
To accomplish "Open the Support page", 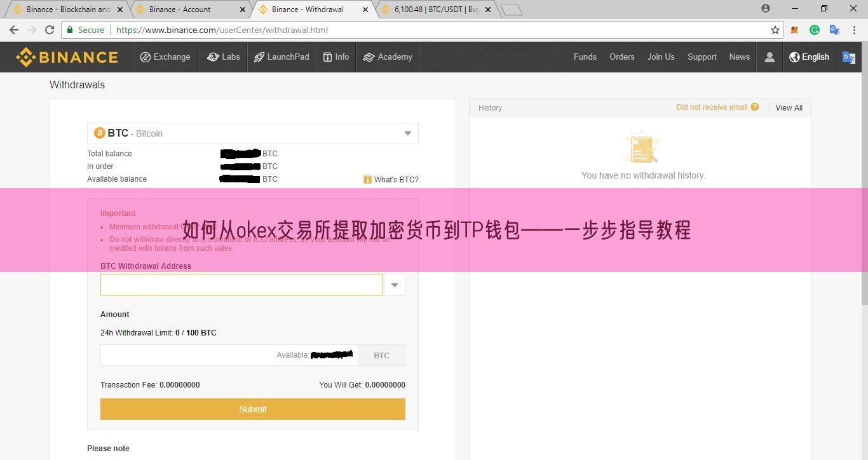I will (702, 57).
